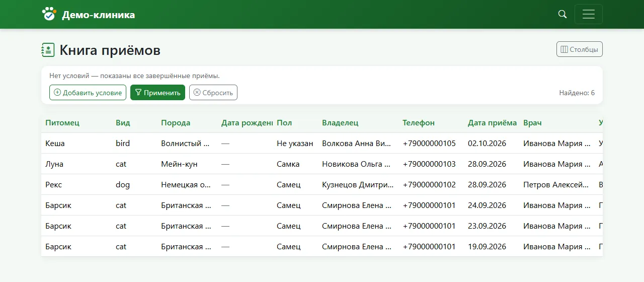
Task: Sort by Владелец column header
Action: 340,123
